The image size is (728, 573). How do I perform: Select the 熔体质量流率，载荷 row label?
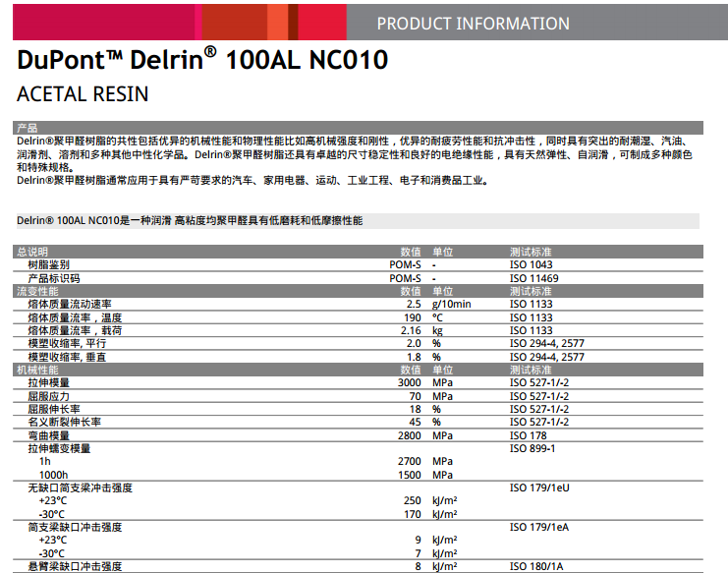click(75, 330)
